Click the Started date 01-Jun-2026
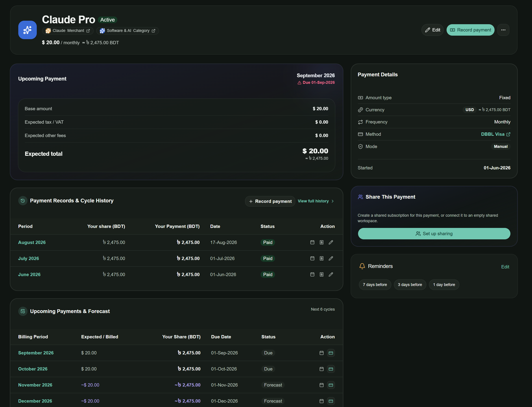Viewport: 532px width, 407px height. click(x=497, y=168)
